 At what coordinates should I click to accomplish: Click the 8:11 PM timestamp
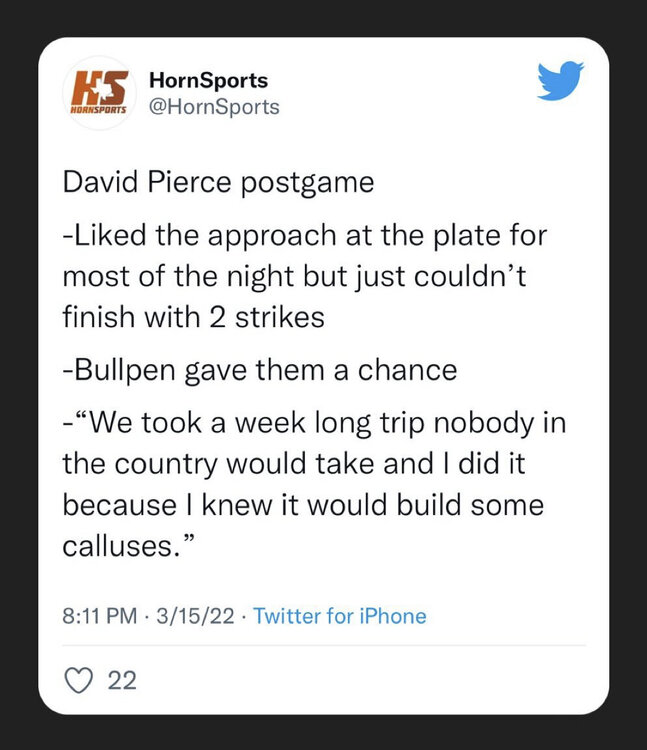coord(100,616)
